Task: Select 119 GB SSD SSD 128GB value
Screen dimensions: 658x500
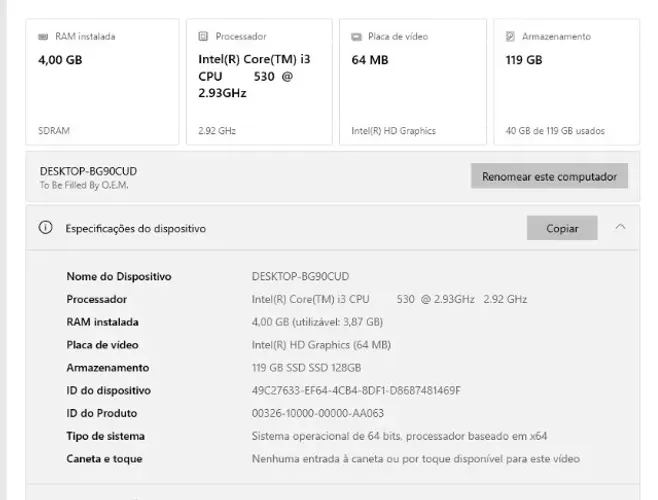Action: point(306,368)
